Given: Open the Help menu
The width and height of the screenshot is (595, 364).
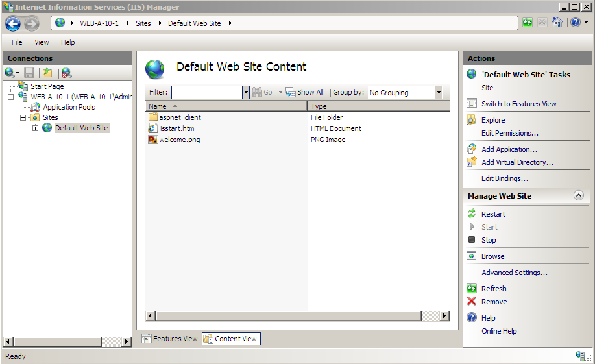Looking at the screenshot, I should point(68,42).
